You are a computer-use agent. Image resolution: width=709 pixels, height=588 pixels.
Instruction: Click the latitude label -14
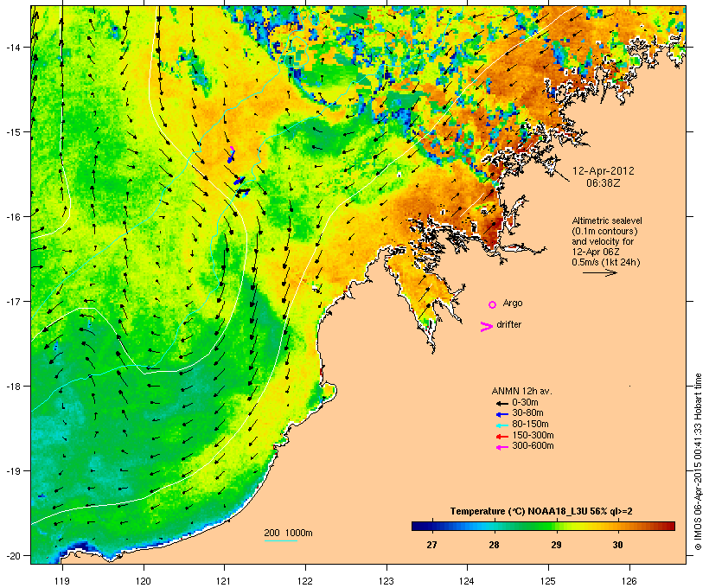point(12,47)
